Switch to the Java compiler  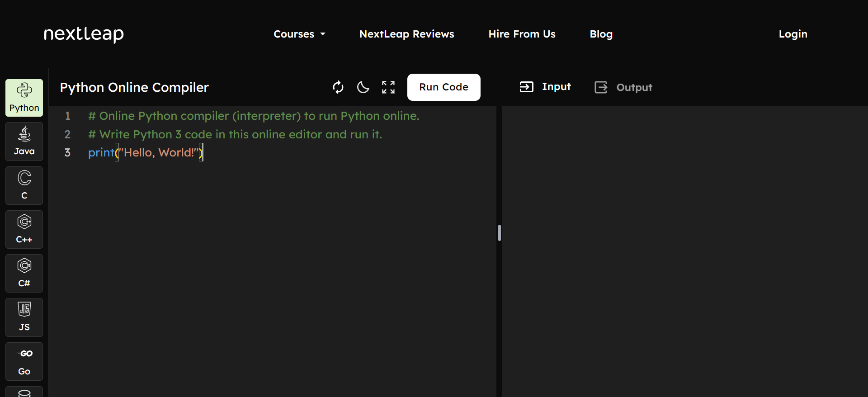(24, 142)
